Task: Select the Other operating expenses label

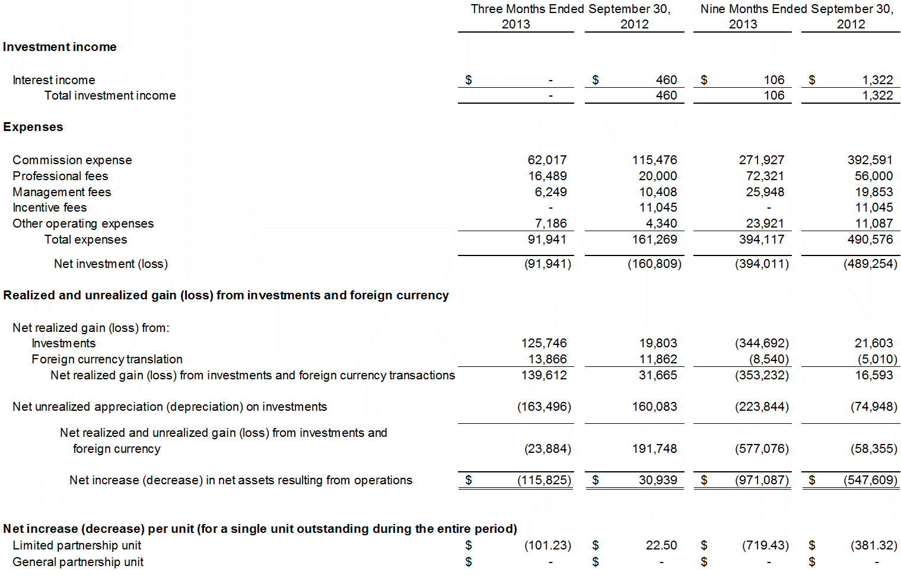Action: 83,223
